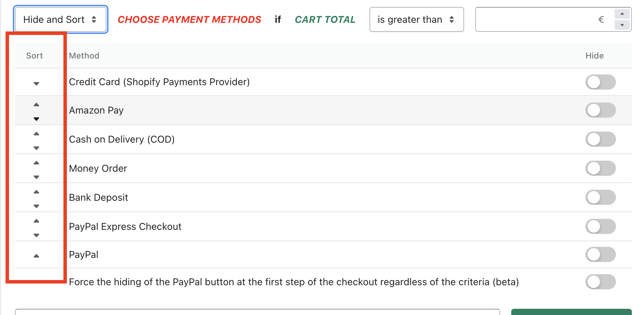Click the cart total euro input field
The width and height of the screenshot is (644, 315).
pyautogui.click(x=544, y=19)
